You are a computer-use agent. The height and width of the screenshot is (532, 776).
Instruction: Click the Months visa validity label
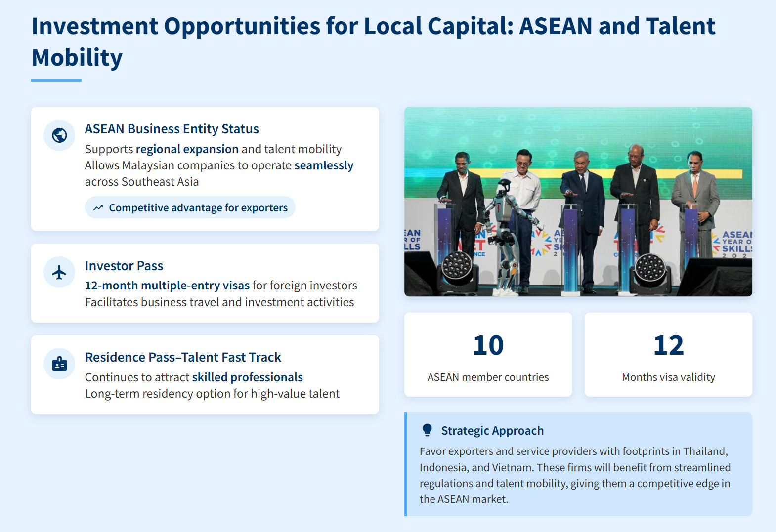pos(669,377)
